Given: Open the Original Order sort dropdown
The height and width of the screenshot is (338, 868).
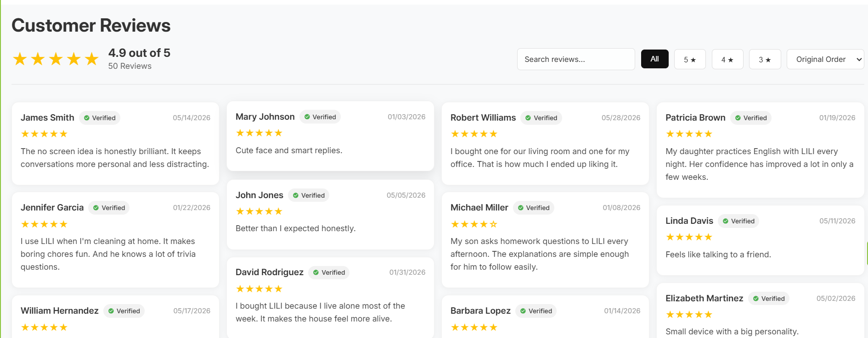Looking at the screenshot, I should (825, 59).
